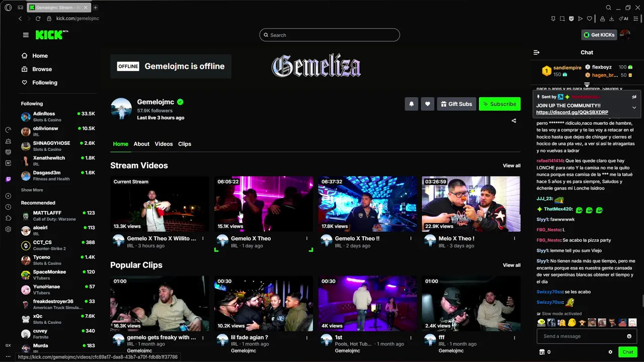Switch to the Videos tab
The height and width of the screenshot is (362, 644).
click(164, 144)
